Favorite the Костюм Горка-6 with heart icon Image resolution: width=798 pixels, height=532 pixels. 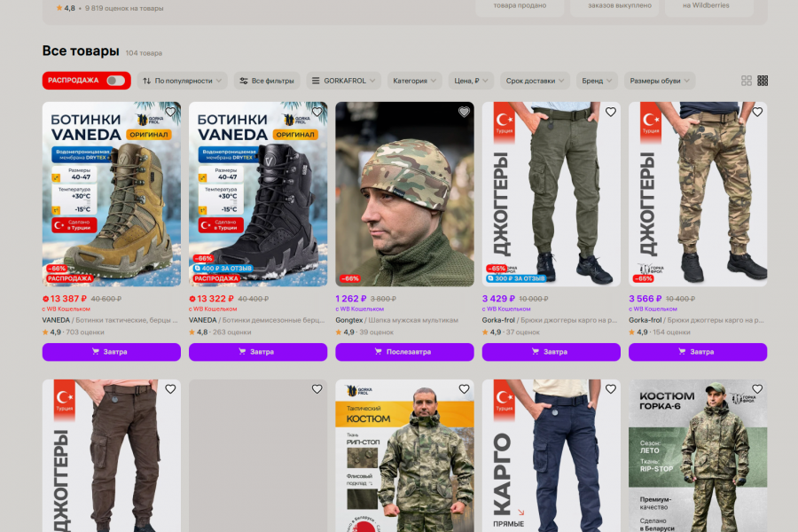pos(757,389)
